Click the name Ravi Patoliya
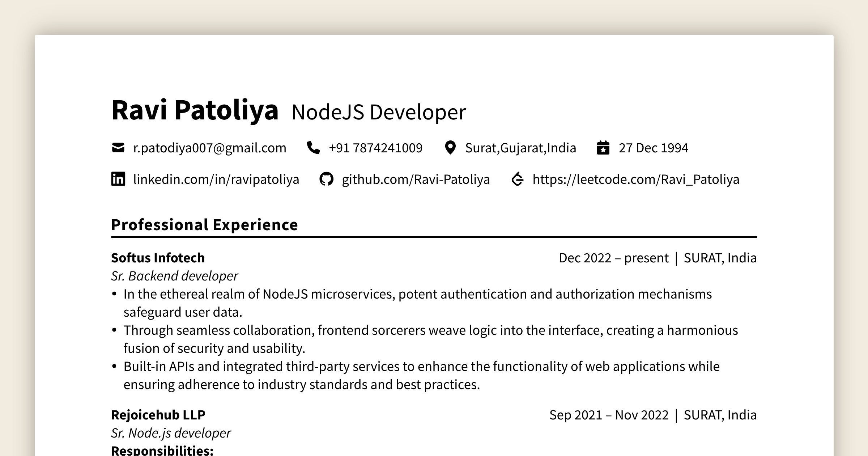This screenshot has width=868, height=456. [x=195, y=110]
